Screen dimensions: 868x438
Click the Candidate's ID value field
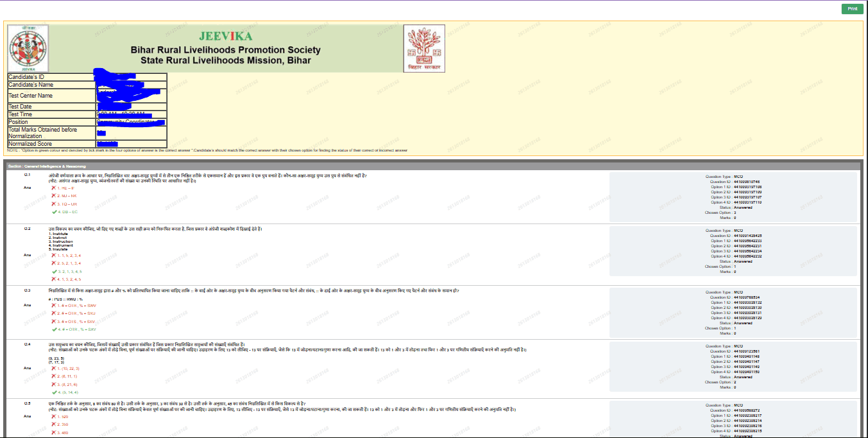point(128,78)
